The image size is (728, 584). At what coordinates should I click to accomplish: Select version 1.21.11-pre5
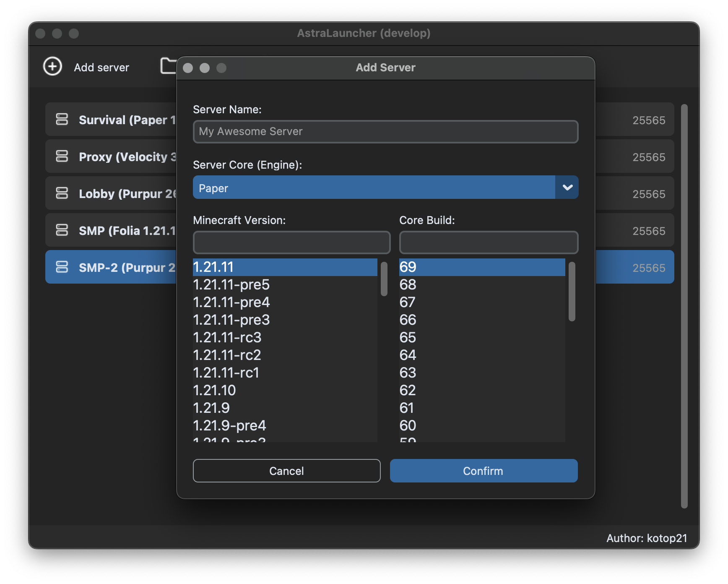(x=285, y=284)
